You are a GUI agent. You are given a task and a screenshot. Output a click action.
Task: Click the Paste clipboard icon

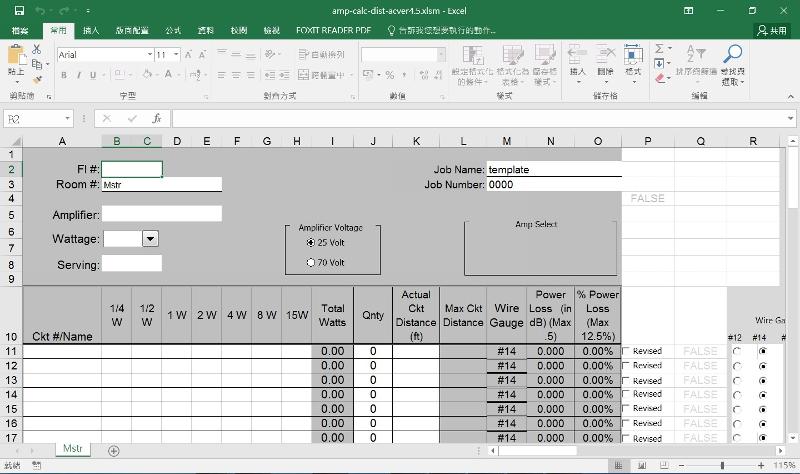(16, 59)
